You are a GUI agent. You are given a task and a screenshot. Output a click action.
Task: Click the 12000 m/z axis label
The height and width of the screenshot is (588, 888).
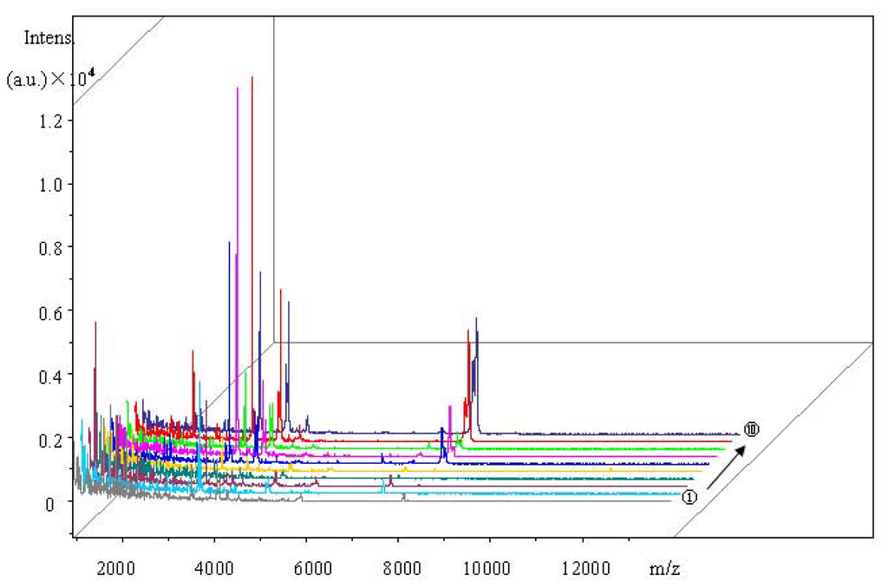pyautogui.click(x=585, y=568)
